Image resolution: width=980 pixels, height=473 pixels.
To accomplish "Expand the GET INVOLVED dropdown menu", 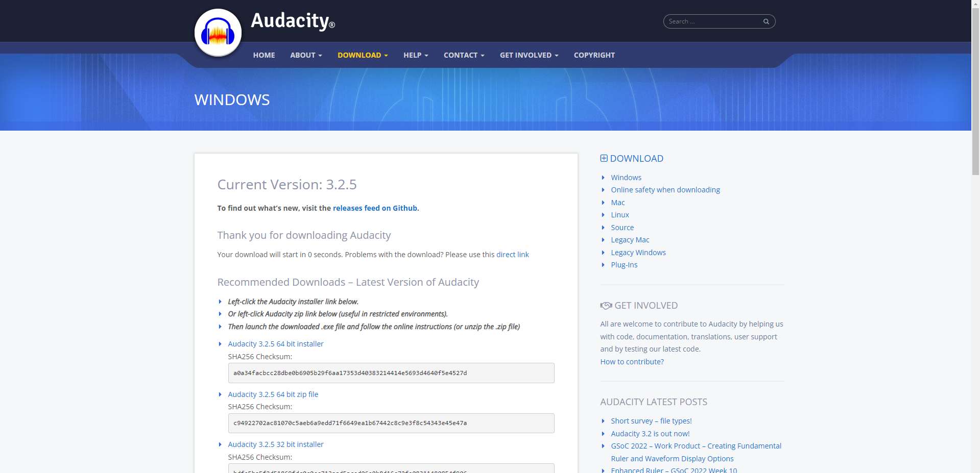I will click(529, 55).
